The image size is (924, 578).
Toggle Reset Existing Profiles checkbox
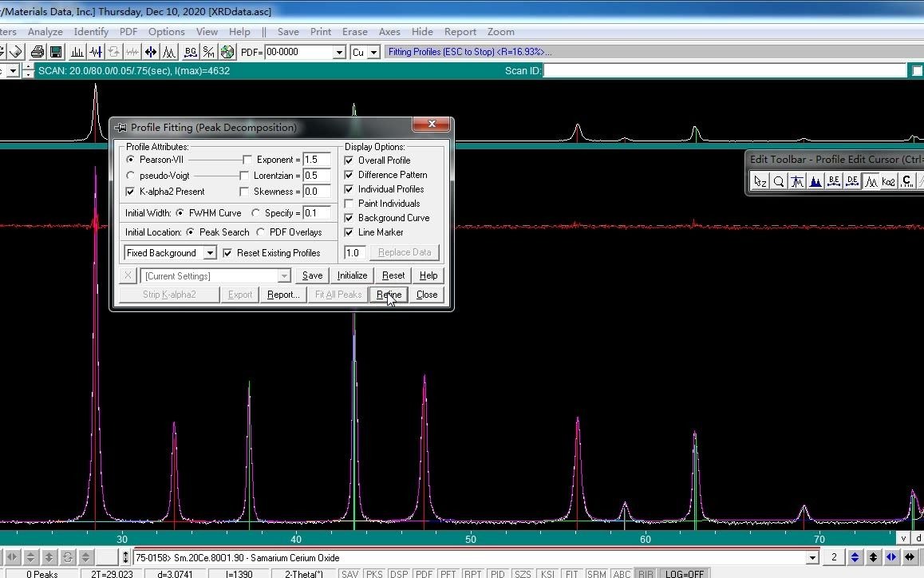tap(227, 253)
